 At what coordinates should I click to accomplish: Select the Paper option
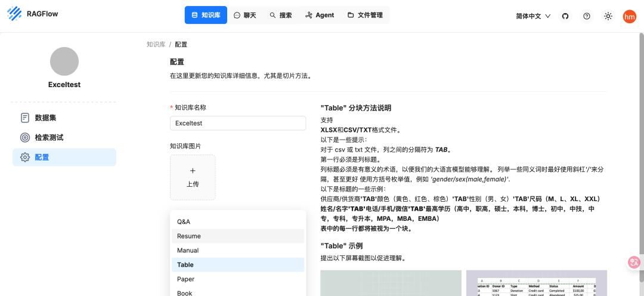[238, 279]
